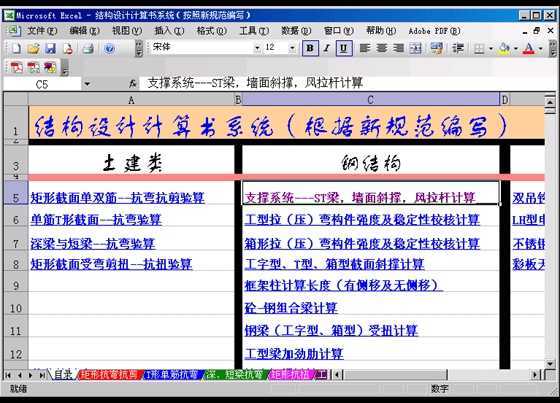The image size is (560, 403).
Task: Click third Adobe PDF review icon
Action: (x=50, y=67)
